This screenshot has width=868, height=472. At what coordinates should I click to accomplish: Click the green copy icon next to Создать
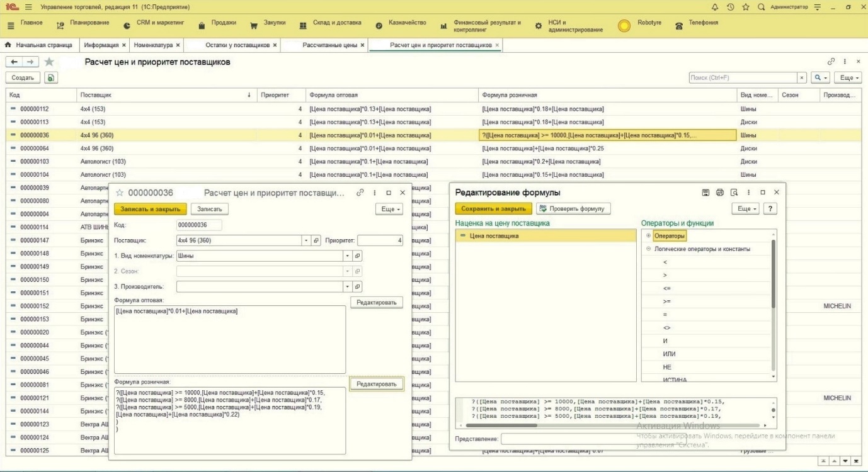tap(50, 77)
